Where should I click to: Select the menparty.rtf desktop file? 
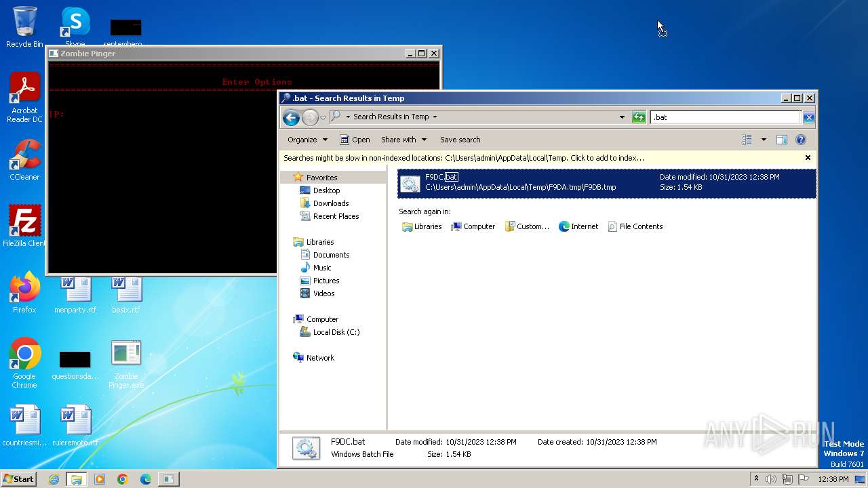point(75,293)
